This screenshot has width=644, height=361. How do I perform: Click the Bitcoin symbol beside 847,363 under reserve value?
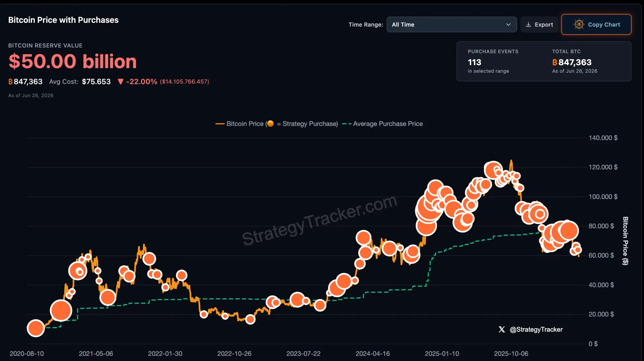pos(11,82)
